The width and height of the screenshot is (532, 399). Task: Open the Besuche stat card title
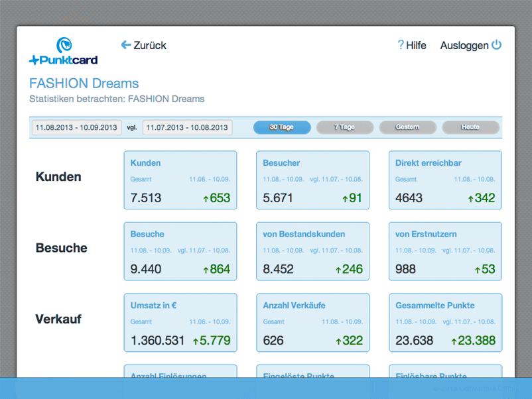[147, 234]
